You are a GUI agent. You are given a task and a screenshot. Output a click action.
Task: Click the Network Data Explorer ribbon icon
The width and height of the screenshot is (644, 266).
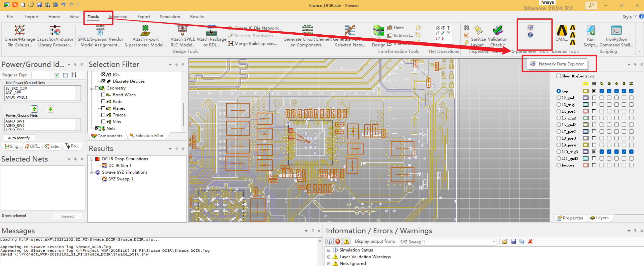click(530, 28)
